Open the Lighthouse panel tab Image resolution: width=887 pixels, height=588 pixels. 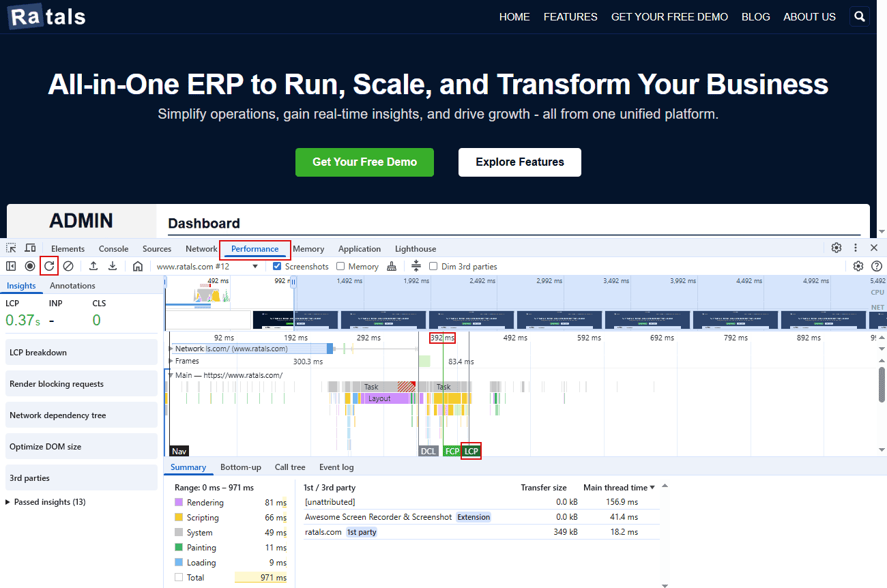point(415,248)
